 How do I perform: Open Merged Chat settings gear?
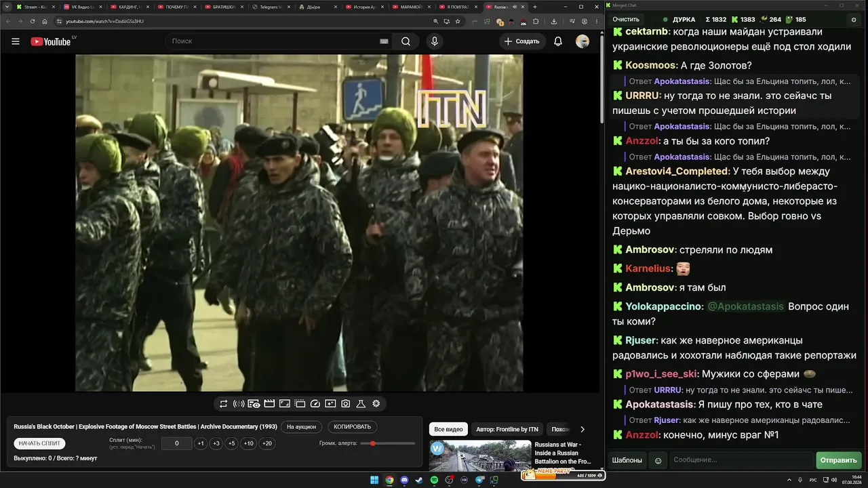point(854,20)
